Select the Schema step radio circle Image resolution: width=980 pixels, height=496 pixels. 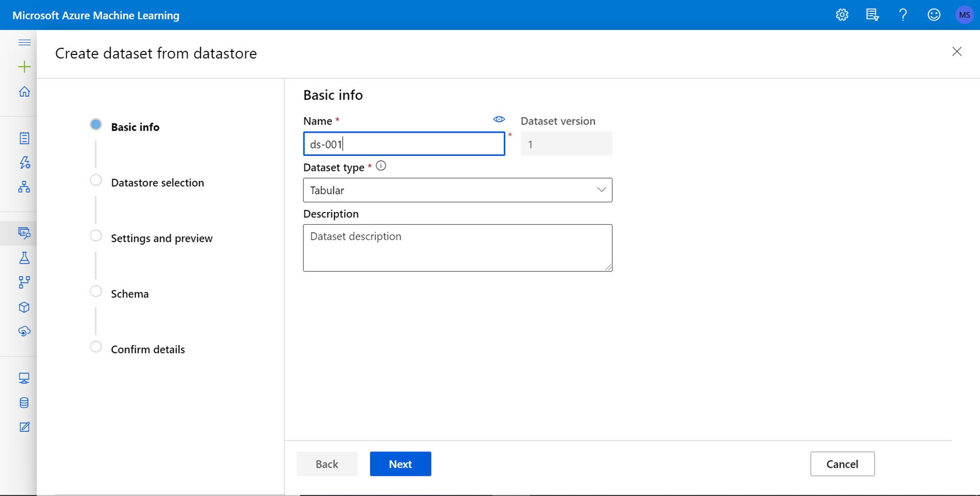point(96,291)
